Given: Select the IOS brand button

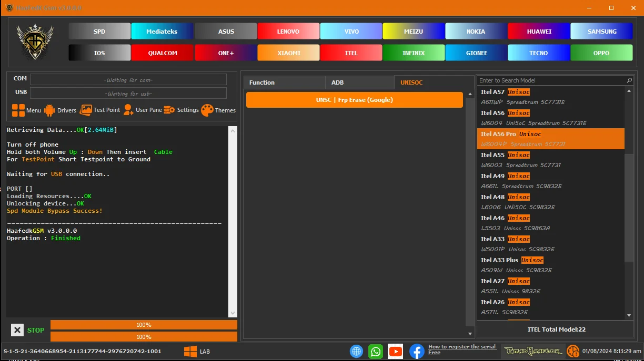Looking at the screenshot, I should 99,53.
